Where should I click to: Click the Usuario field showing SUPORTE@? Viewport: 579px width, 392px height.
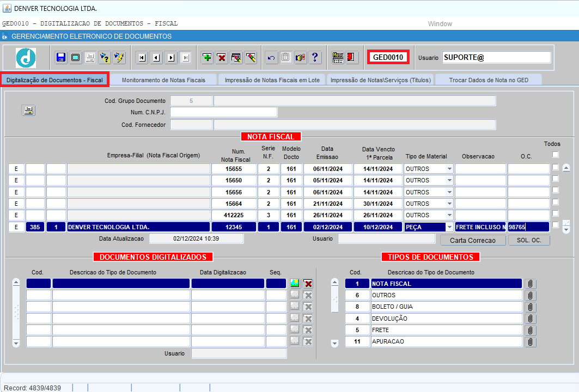click(496, 58)
